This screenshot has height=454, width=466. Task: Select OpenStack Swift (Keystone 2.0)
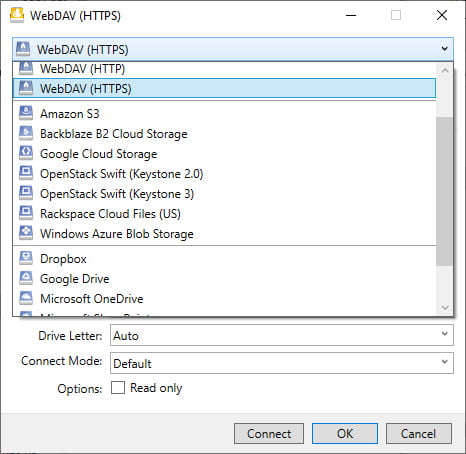224,174
